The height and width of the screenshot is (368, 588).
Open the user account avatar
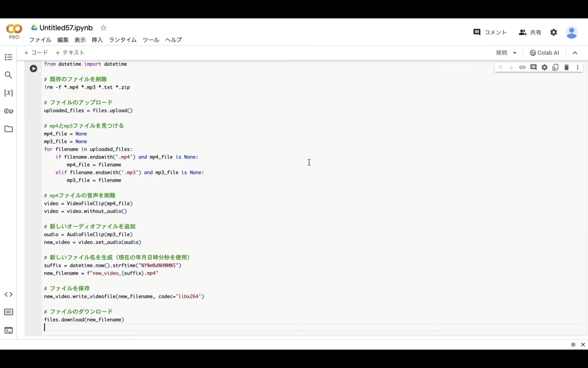(571, 32)
